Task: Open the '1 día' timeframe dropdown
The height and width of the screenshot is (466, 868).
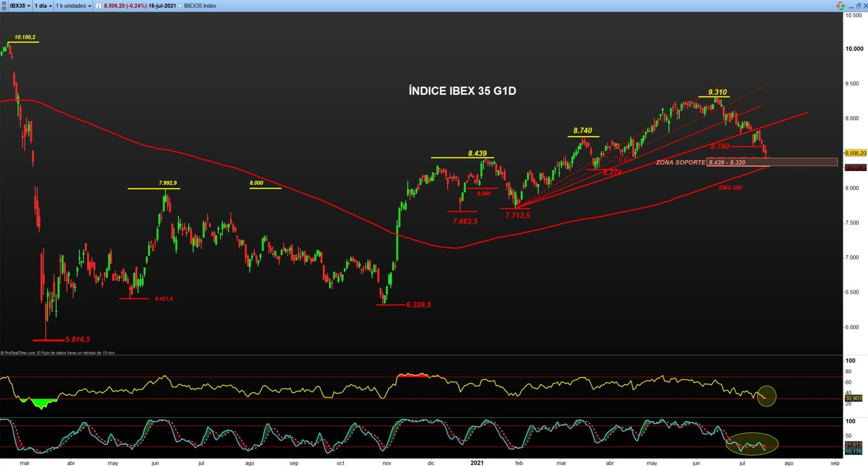Action: pyautogui.click(x=43, y=6)
